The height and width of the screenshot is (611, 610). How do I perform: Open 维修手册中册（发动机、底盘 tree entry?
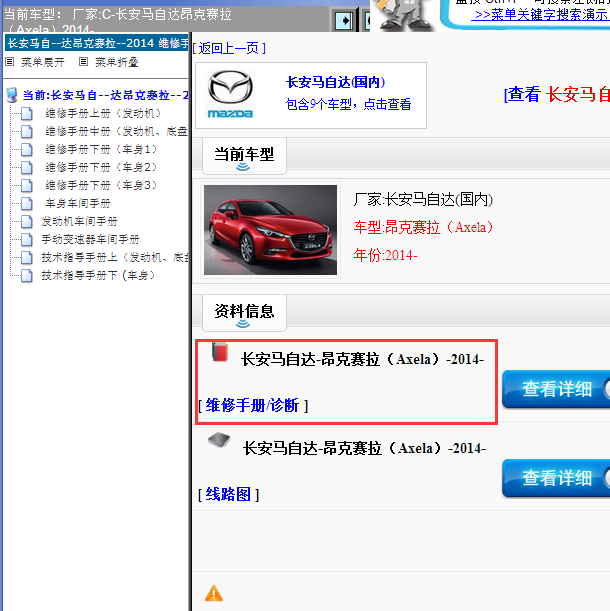(117, 131)
